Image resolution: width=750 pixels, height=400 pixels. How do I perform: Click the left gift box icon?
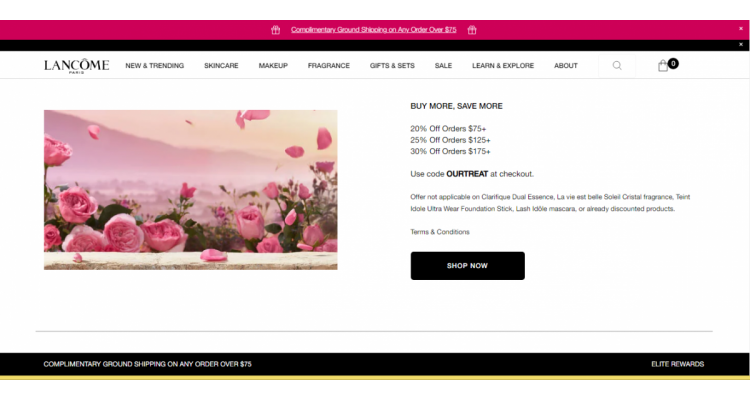click(x=276, y=30)
